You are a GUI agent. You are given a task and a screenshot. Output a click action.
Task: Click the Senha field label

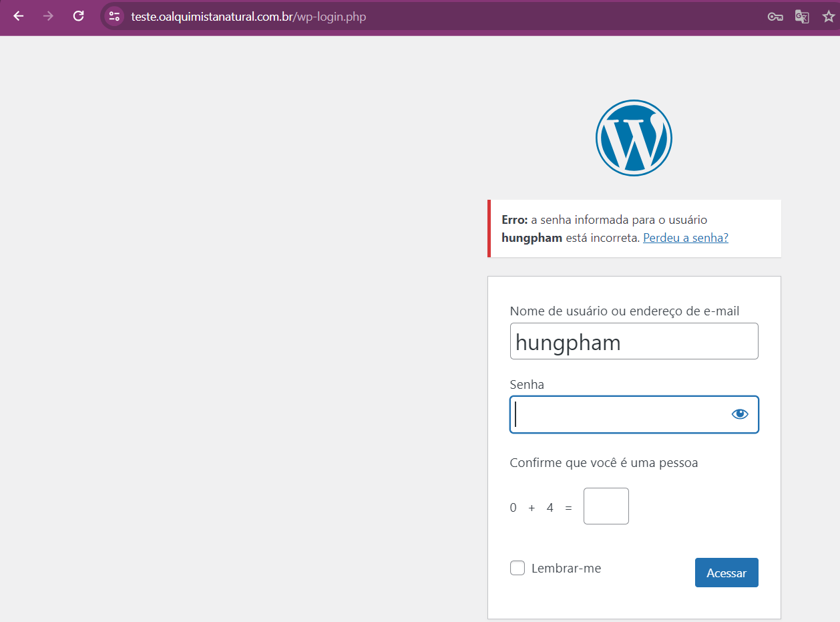[x=527, y=385]
